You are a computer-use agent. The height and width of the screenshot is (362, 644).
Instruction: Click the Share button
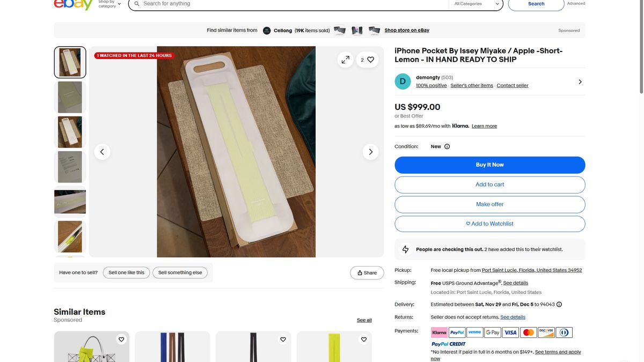click(x=367, y=273)
